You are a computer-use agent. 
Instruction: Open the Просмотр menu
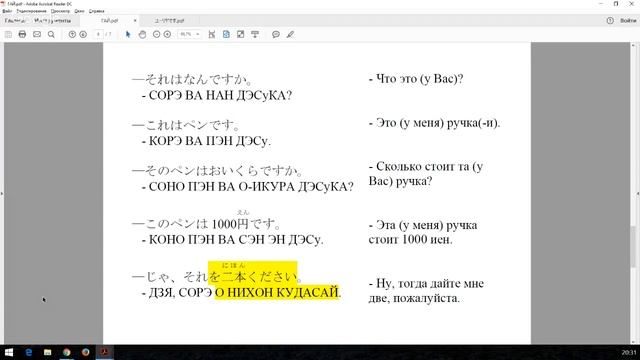click(60, 11)
